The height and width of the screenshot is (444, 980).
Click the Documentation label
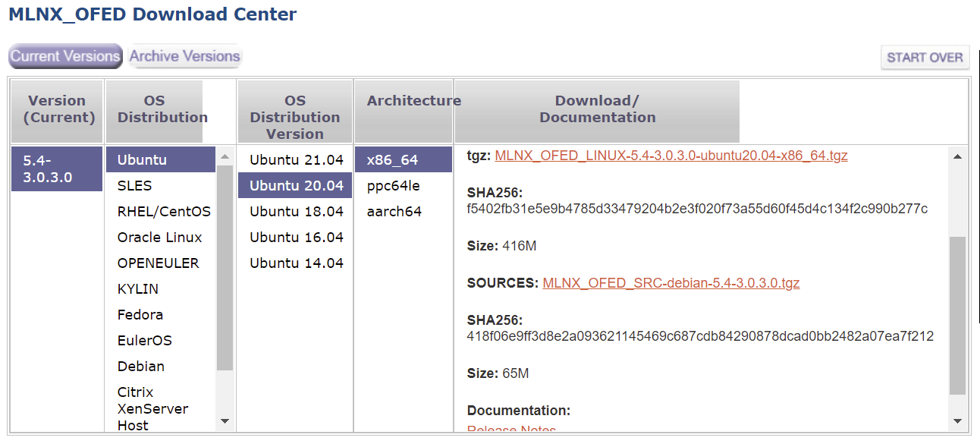click(519, 411)
